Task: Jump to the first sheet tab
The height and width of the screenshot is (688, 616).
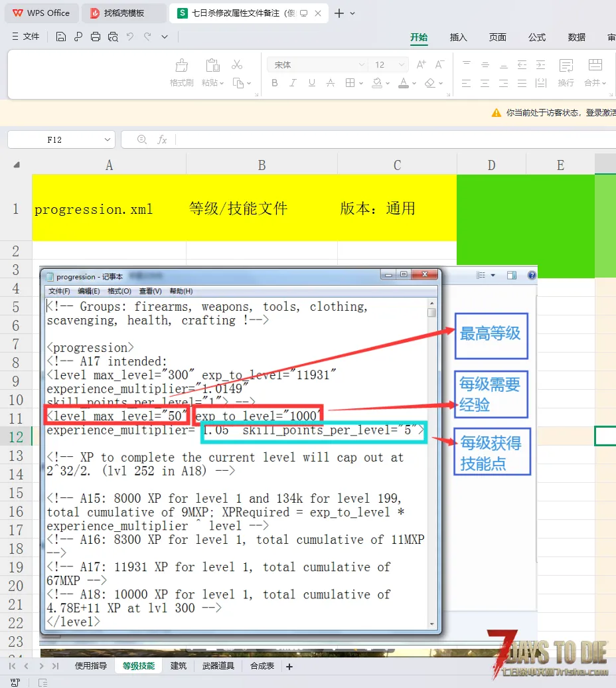Action: click(12, 666)
